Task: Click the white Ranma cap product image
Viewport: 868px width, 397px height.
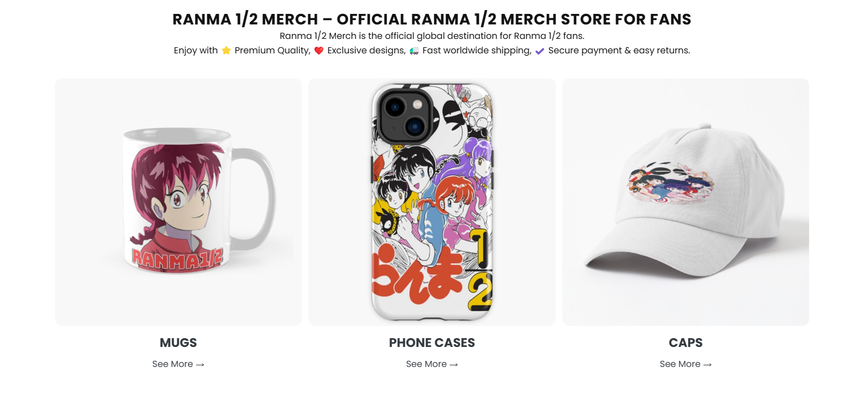Action: pos(685,201)
